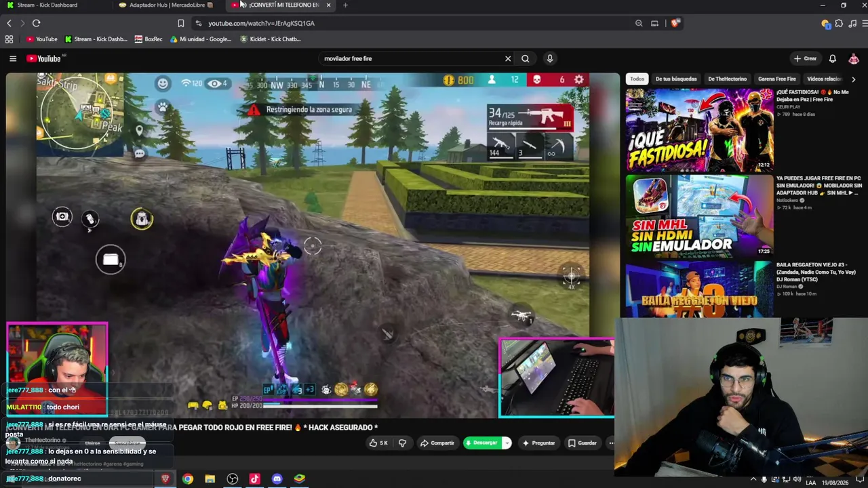Click the Suscribirse button
Image resolution: width=868 pixels, height=488 pixels.
tap(127, 443)
